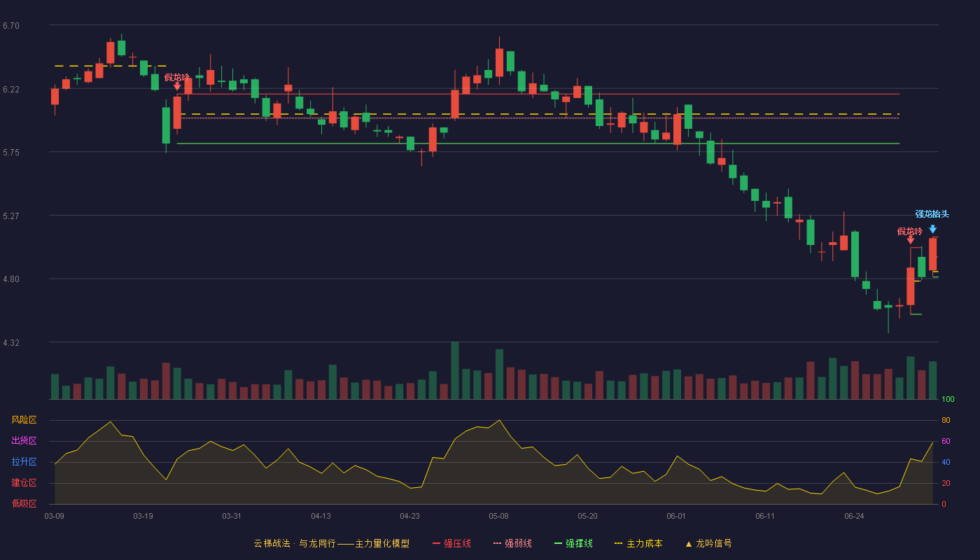
Task: Select the 拉升区 zone label
Action: 24,462
